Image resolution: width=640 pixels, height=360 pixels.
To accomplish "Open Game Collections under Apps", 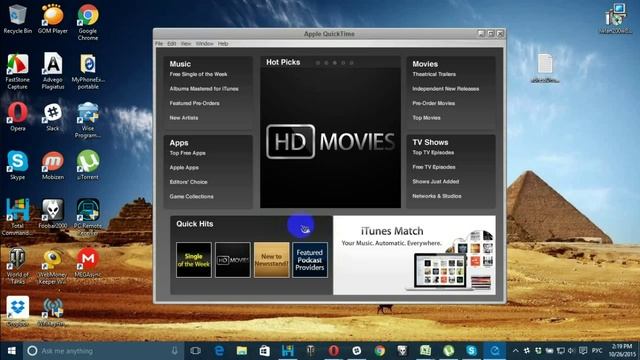I will pyautogui.click(x=191, y=196).
